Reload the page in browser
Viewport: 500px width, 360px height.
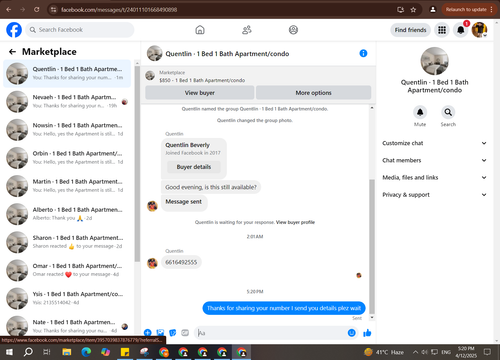coord(37,9)
